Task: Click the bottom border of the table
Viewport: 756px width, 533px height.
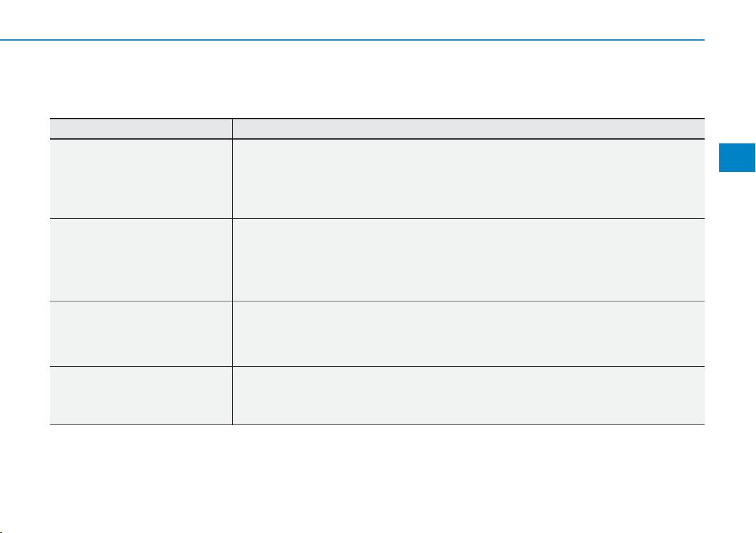Action: tap(377, 424)
